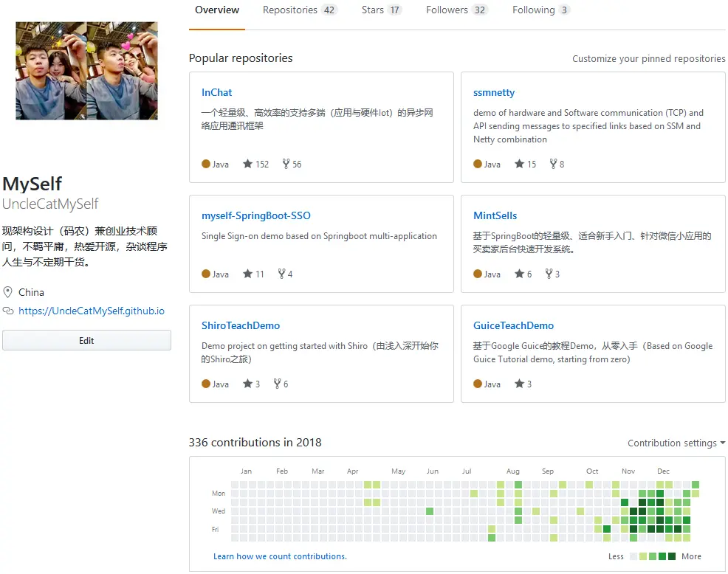The height and width of the screenshot is (574, 728).
Task: Click the profile avatar photo
Action: point(87,71)
